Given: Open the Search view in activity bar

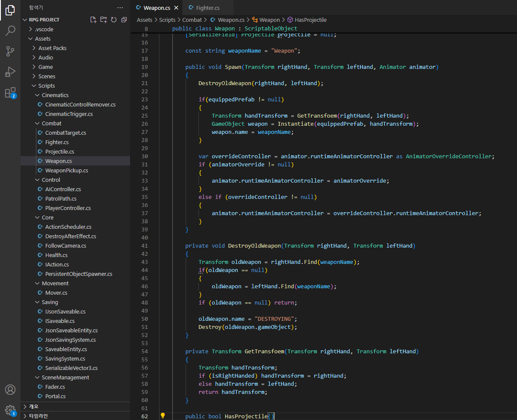Looking at the screenshot, I should [x=10, y=30].
